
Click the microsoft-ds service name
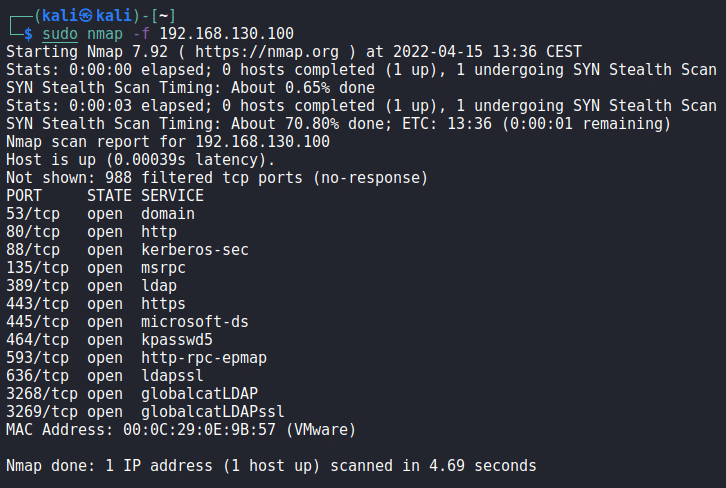[x=195, y=322]
